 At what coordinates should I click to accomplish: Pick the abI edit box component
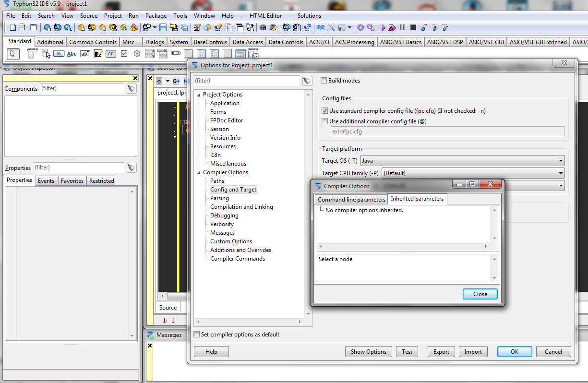[85, 53]
